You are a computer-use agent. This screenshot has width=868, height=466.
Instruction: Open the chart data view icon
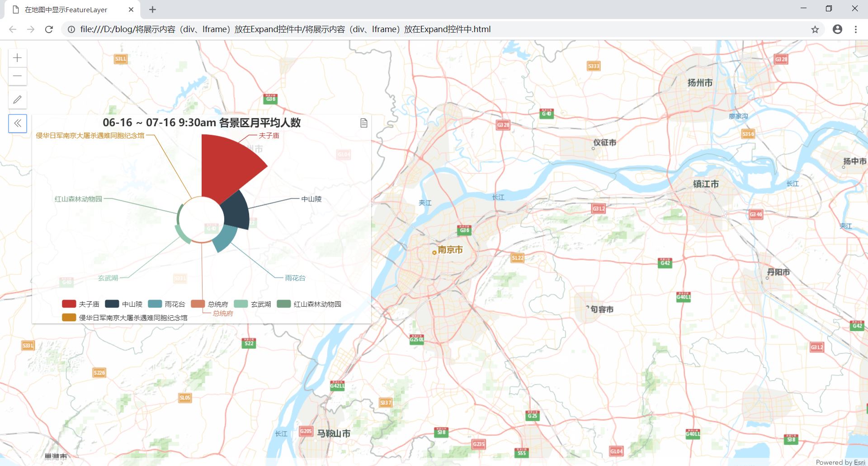[363, 123]
